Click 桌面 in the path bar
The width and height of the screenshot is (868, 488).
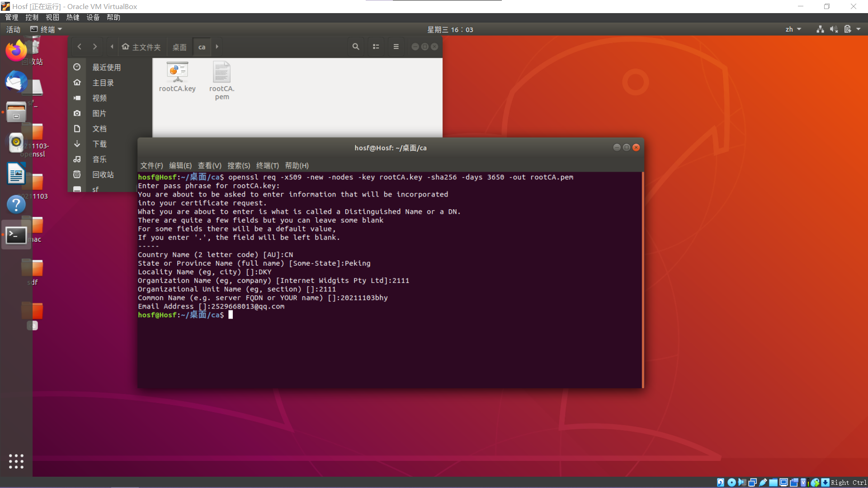pos(179,47)
